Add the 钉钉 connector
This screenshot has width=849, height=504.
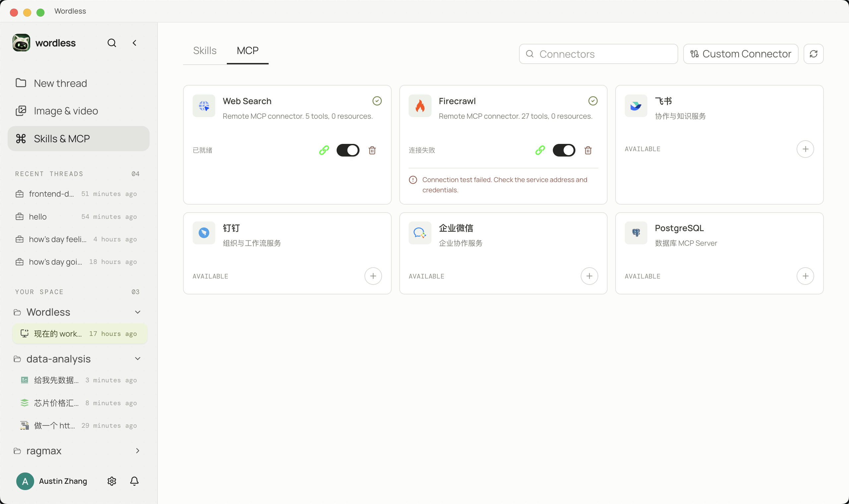tap(373, 276)
